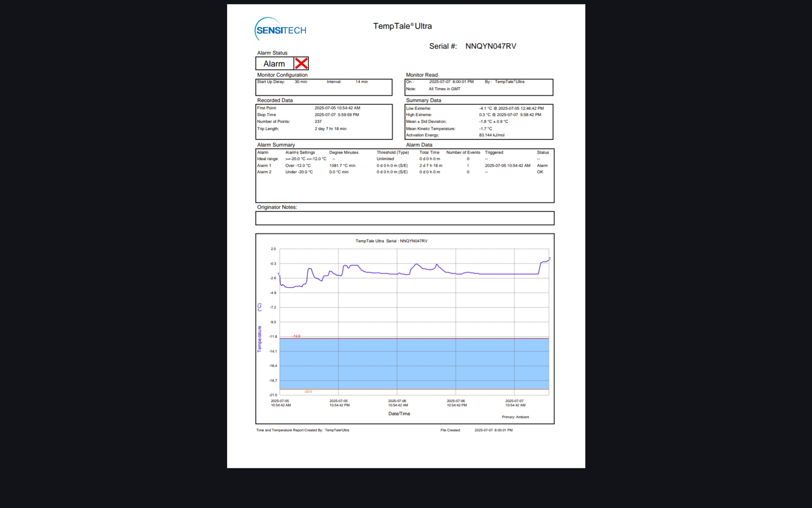Click the red X alarm icon
The image size is (812, 508).
tap(301, 63)
